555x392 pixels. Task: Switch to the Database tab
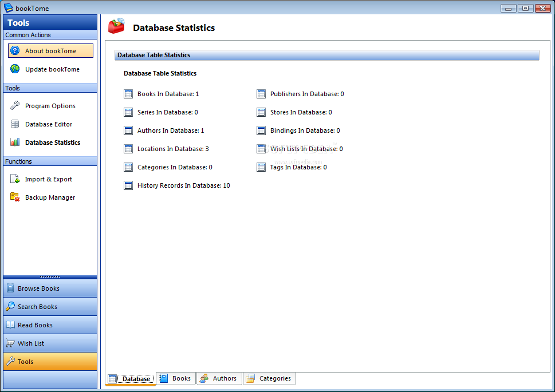tap(131, 379)
